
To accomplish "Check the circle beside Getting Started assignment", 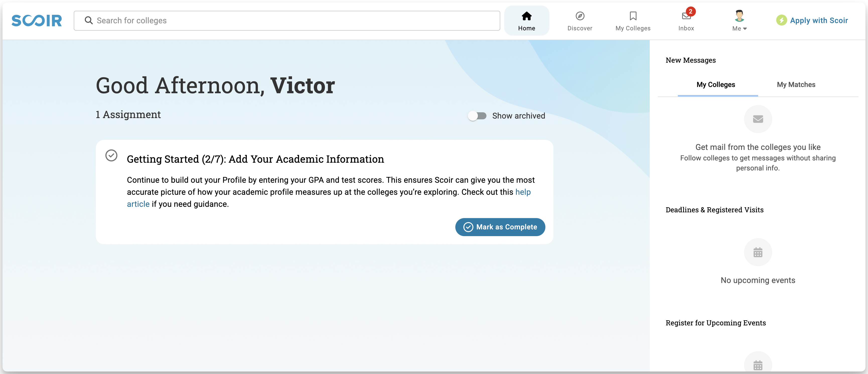I will [x=111, y=155].
